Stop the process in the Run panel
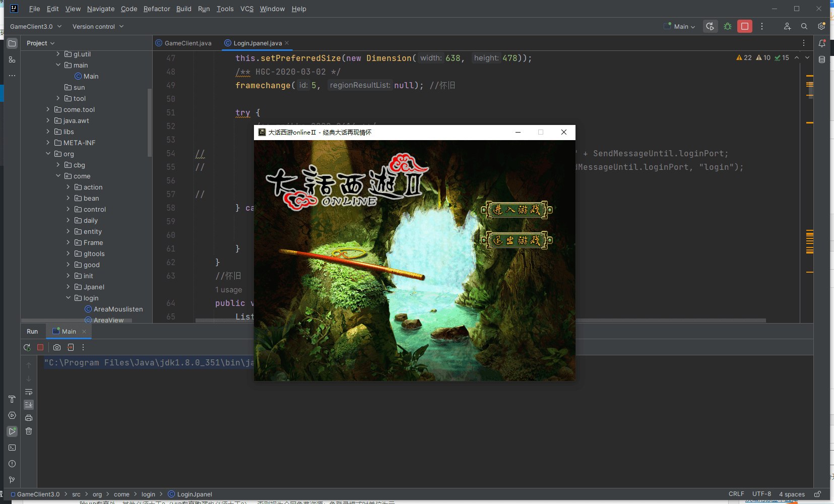 [x=40, y=347]
